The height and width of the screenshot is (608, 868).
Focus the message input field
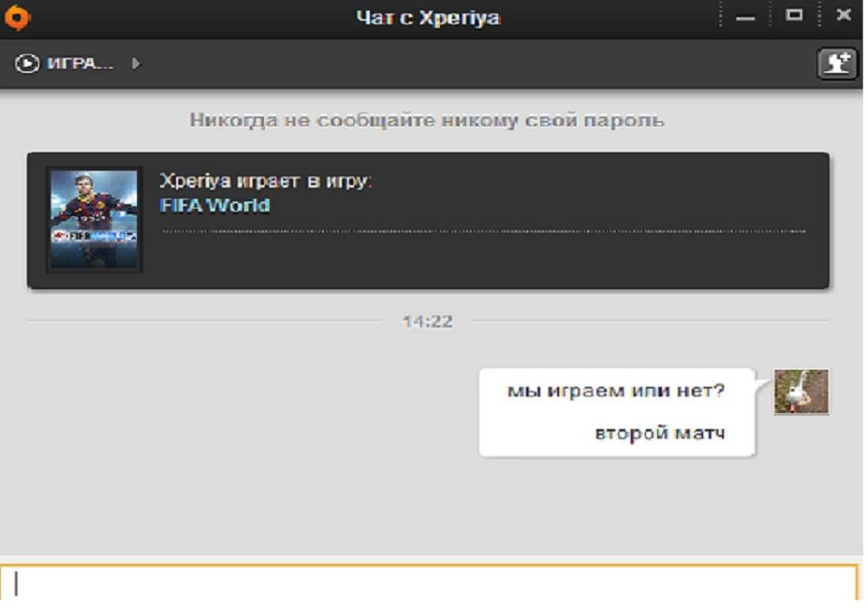[430, 584]
